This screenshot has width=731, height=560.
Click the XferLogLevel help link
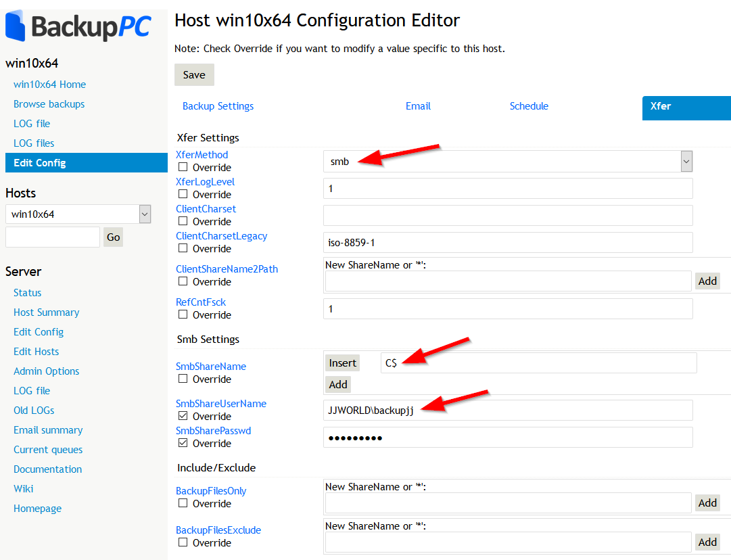pos(205,182)
